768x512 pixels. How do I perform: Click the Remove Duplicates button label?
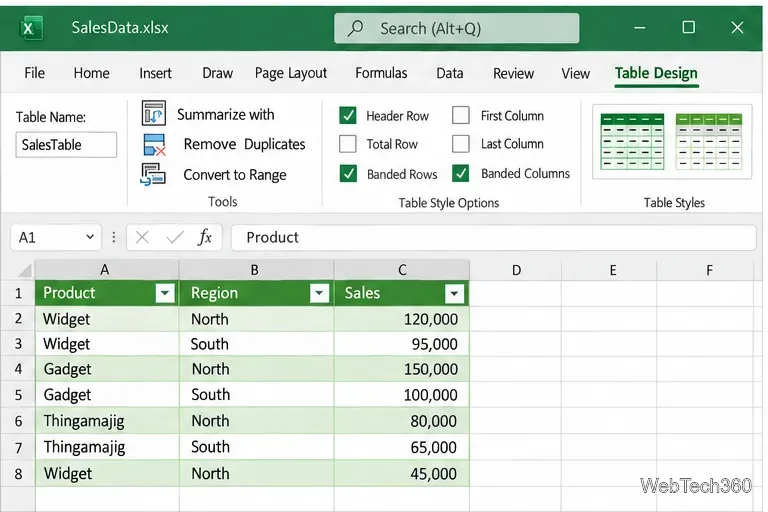click(x=244, y=144)
